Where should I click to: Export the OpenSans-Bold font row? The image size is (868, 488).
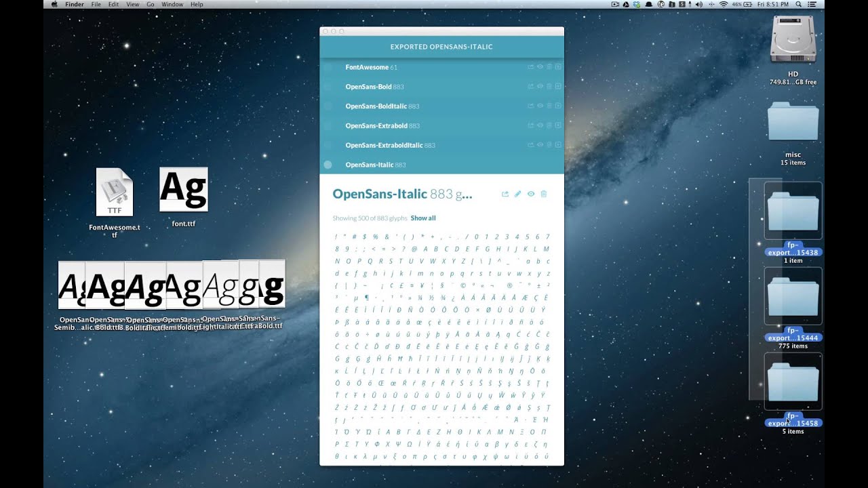point(531,87)
